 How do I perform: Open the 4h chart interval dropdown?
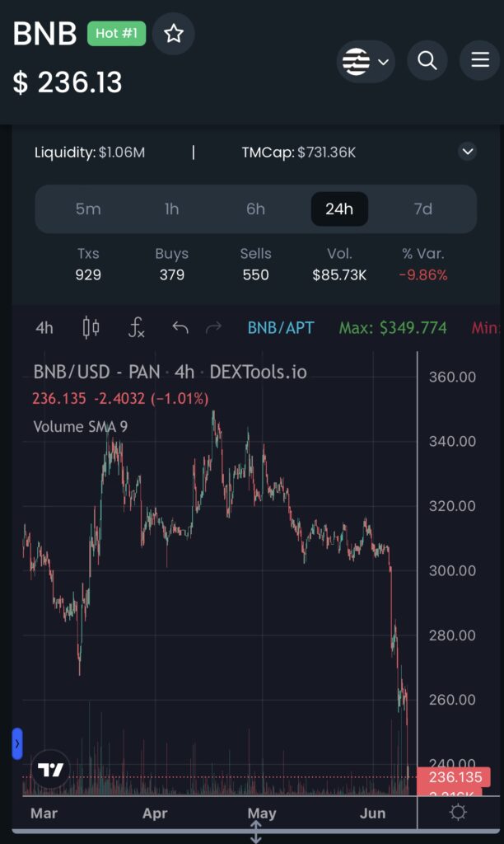tap(44, 328)
